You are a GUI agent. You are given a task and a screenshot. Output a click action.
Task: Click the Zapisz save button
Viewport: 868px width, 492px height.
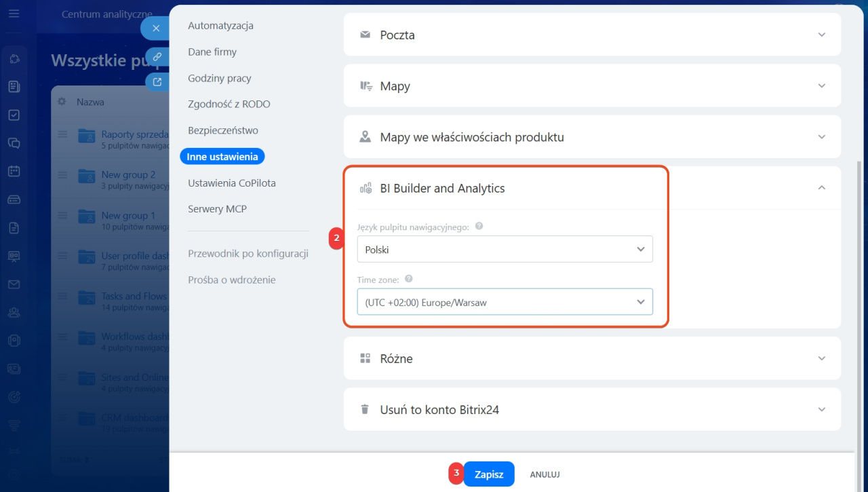(489, 474)
